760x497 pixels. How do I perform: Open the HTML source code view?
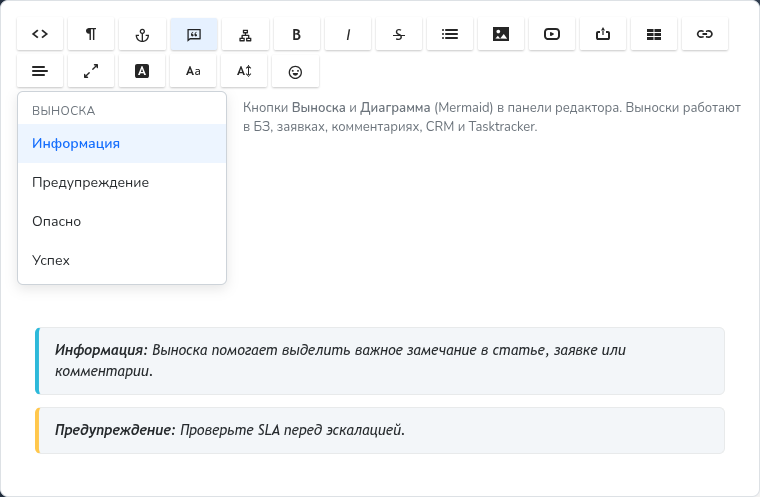point(40,34)
